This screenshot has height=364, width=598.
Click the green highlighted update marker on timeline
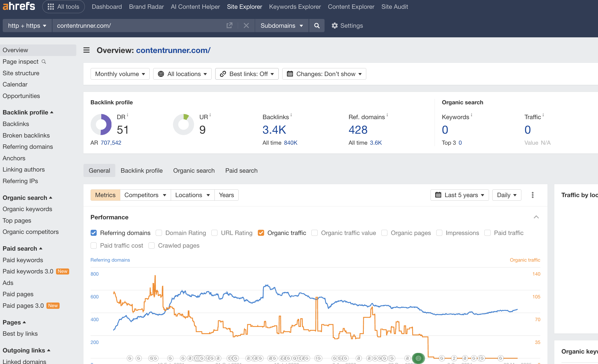point(418,358)
